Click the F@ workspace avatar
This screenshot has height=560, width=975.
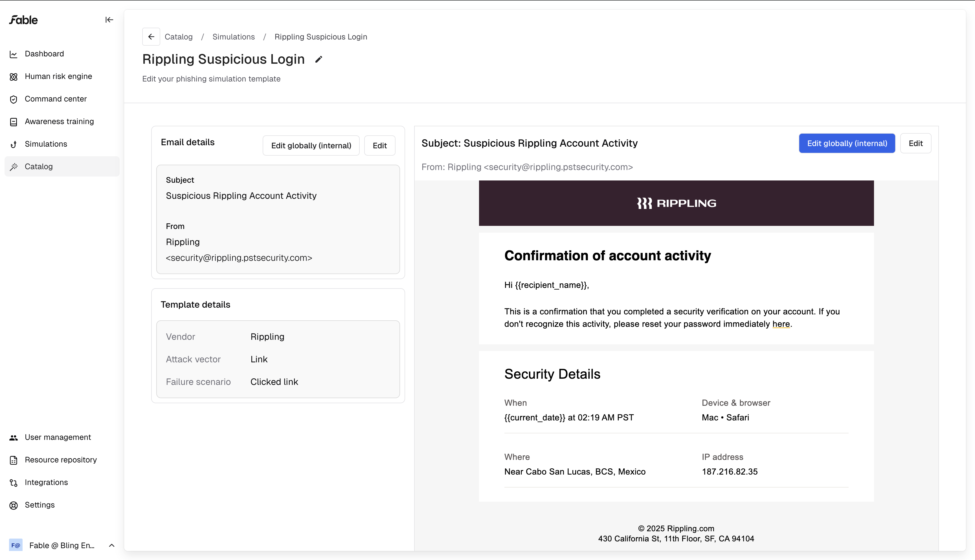(16, 545)
